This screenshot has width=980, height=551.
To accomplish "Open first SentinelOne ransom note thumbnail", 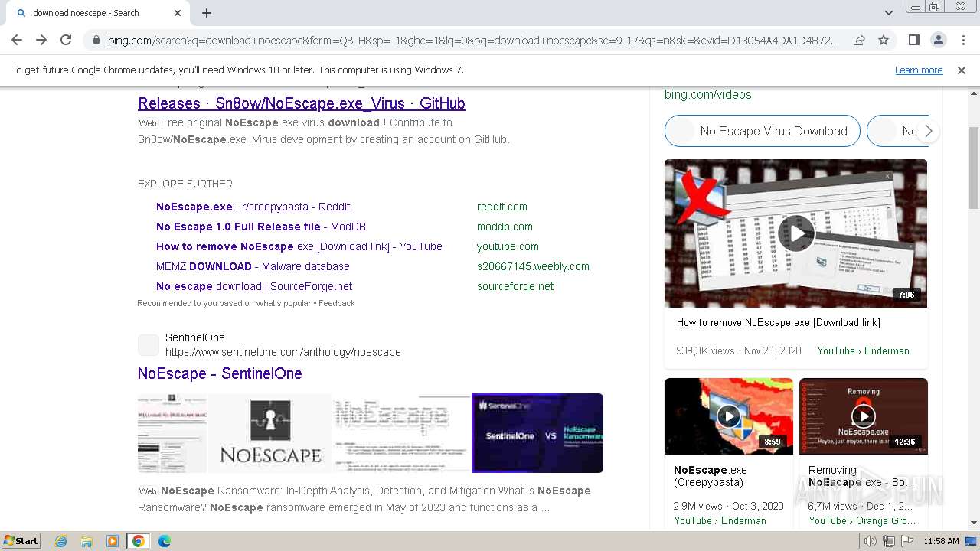I will [x=172, y=433].
